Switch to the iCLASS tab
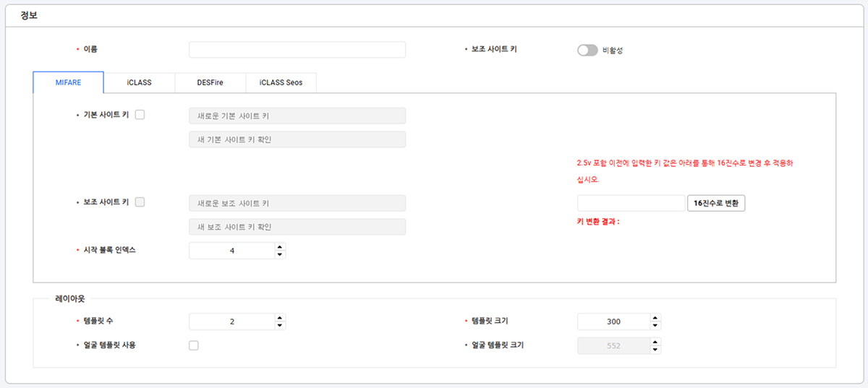This screenshot has width=868, height=388. click(x=139, y=82)
